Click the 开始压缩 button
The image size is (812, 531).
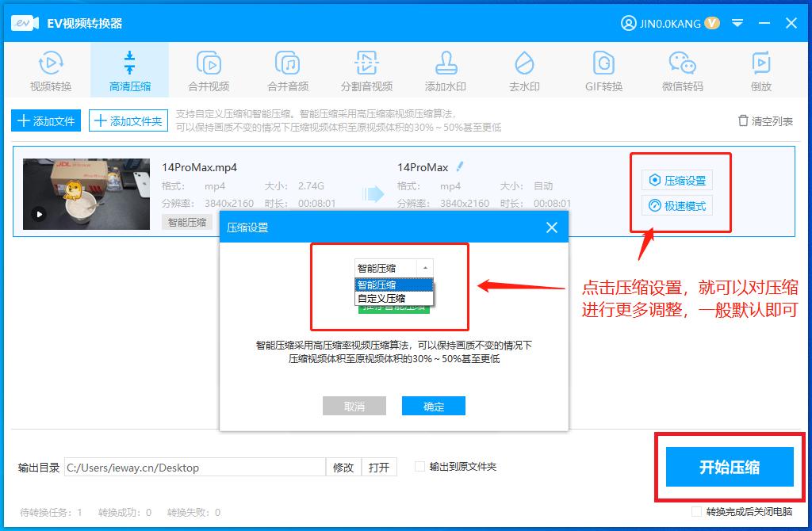[x=729, y=466]
